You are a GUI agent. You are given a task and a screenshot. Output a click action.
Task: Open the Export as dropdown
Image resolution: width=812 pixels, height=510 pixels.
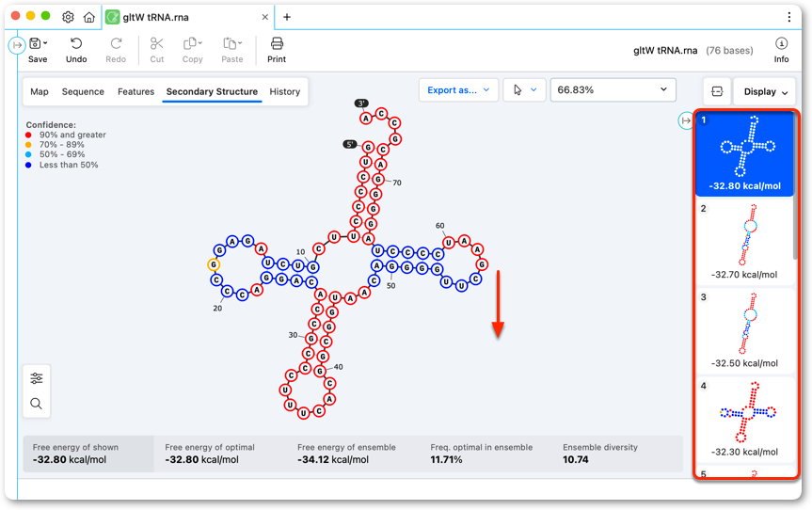(458, 90)
